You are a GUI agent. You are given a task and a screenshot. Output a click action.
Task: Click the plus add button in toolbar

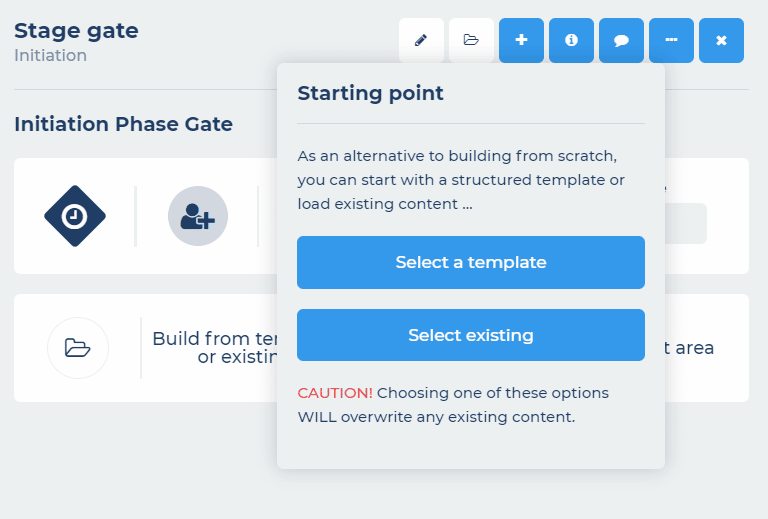tap(521, 40)
